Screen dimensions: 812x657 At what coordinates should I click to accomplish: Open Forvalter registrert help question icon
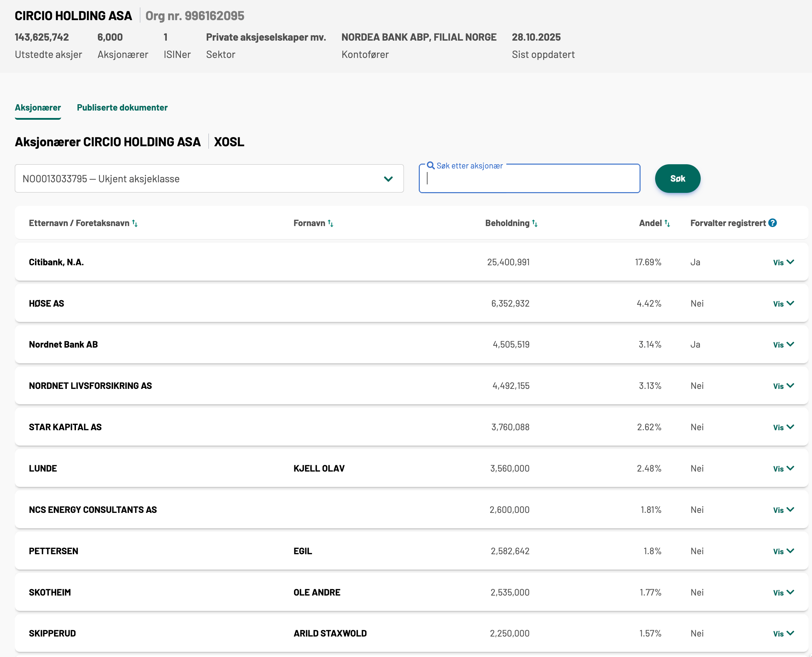click(773, 223)
